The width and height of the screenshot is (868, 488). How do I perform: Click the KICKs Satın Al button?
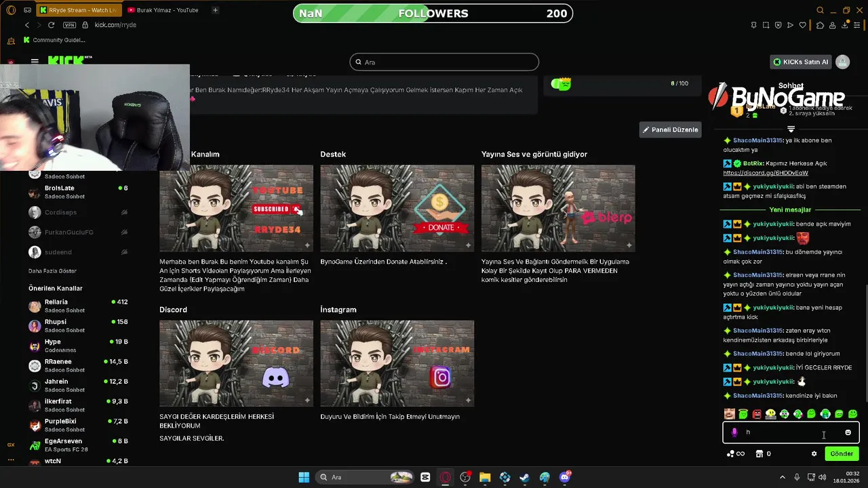801,62
